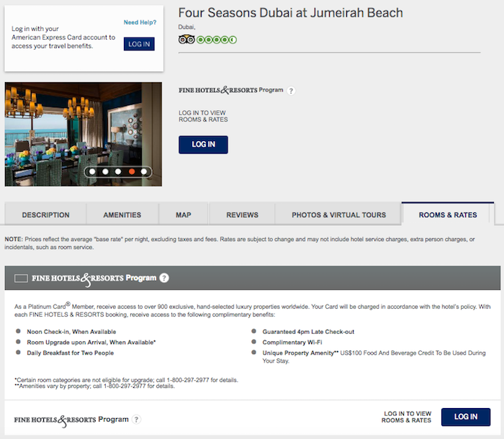Click Fine Hotels & Resorts logo in bottom row

pyautogui.click(x=71, y=420)
